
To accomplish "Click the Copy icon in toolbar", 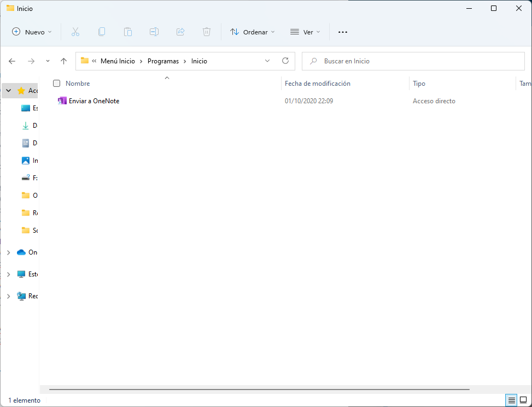I will pyautogui.click(x=102, y=32).
